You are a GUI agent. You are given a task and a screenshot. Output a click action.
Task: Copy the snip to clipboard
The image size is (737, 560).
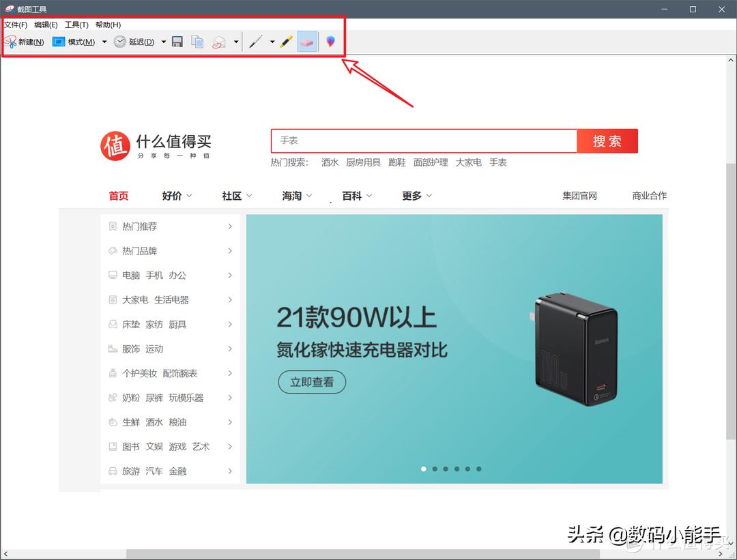click(197, 41)
